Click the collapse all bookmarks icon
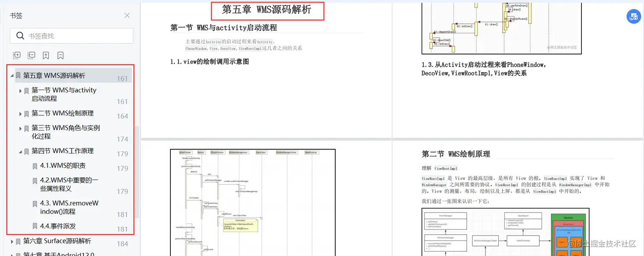 pyautogui.click(x=31, y=55)
